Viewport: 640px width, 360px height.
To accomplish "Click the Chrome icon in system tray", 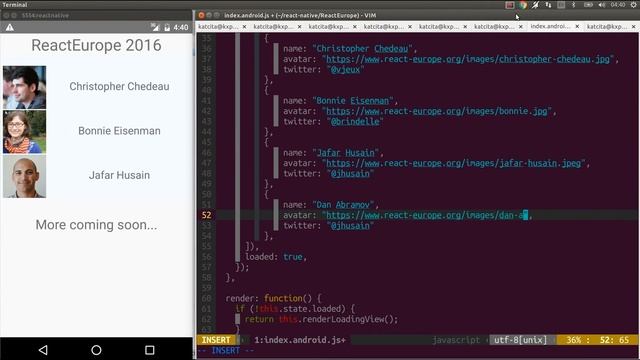I will click(522, 5).
